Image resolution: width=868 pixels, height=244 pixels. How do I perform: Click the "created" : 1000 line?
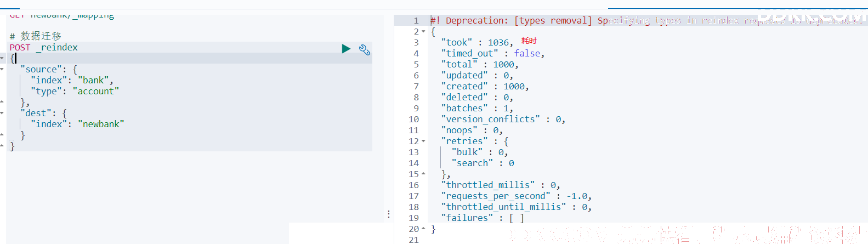click(x=485, y=86)
